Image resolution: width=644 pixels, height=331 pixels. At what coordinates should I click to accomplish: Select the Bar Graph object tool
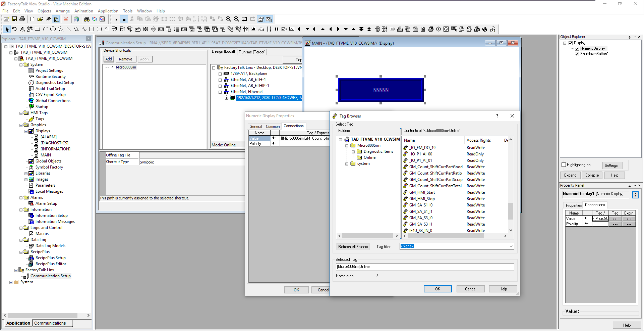coord(253,29)
